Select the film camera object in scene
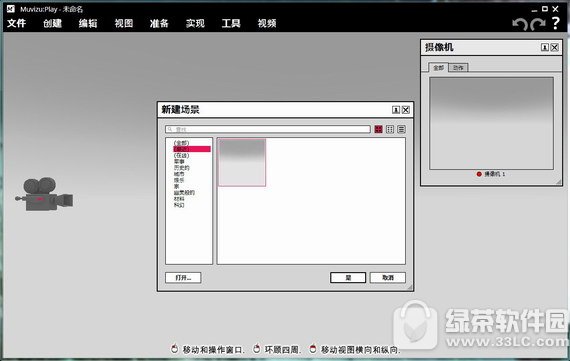This screenshot has height=361, width=570. [44, 194]
